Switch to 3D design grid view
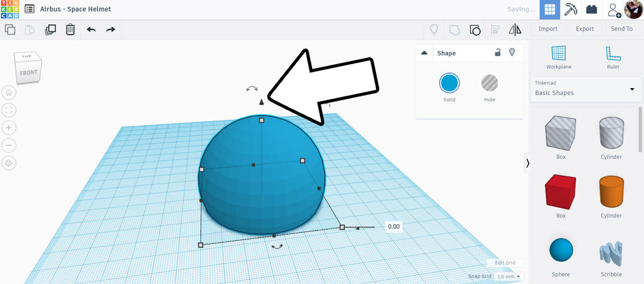644x284 pixels. click(x=550, y=9)
